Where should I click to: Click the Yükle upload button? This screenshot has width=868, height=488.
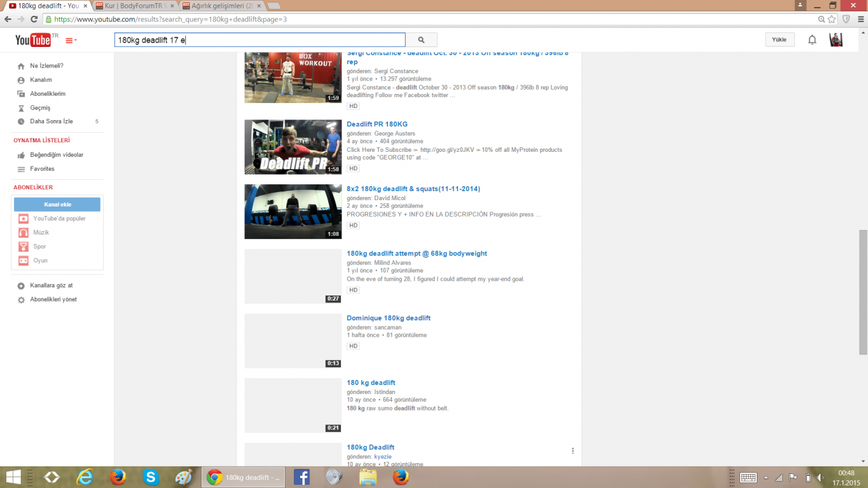[780, 40]
